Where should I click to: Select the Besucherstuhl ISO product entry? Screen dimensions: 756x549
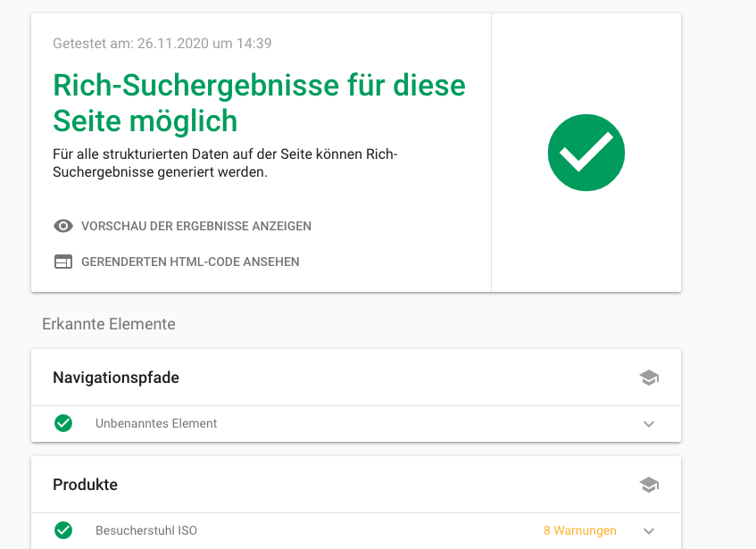[146, 530]
